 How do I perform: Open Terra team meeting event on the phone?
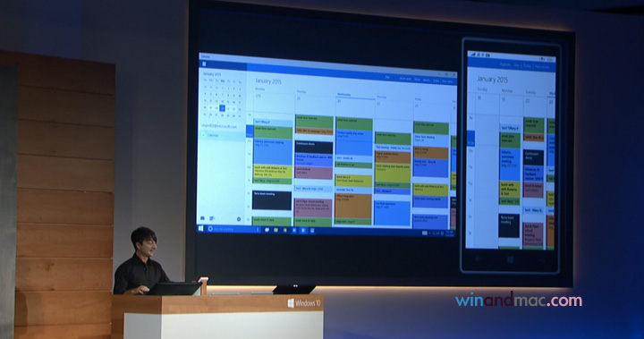pyautogui.click(x=509, y=225)
